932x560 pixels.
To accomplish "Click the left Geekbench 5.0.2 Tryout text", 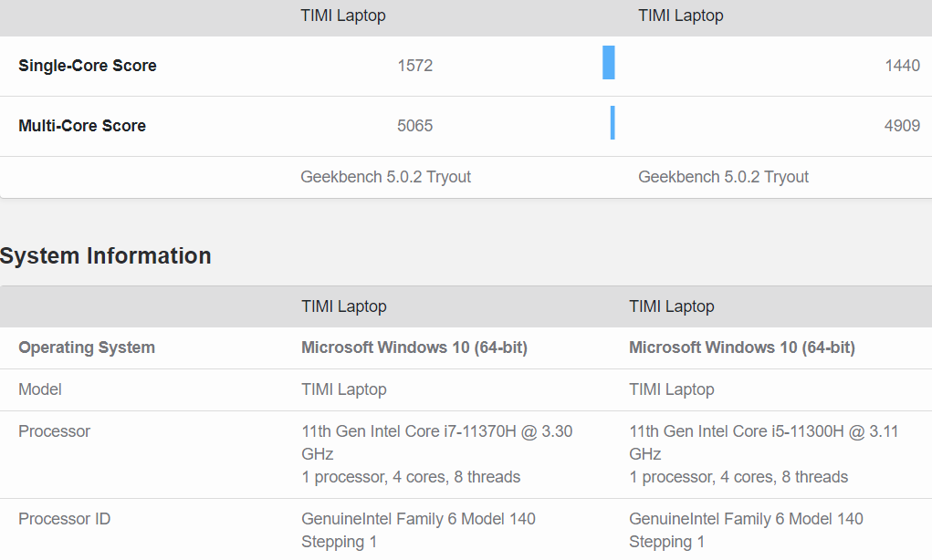I will click(385, 177).
